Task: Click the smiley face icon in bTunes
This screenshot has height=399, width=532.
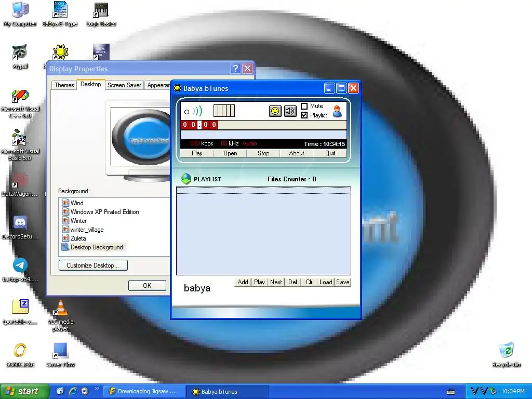Action: coord(275,111)
